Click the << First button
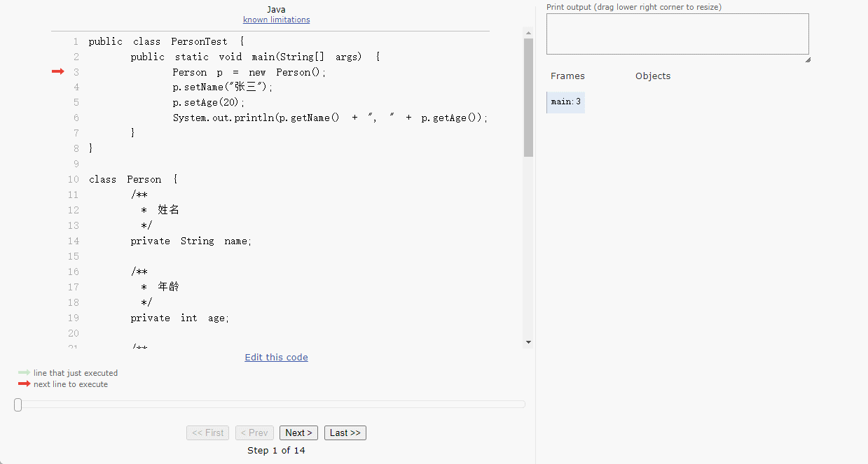Viewport: 868px width, 464px height. (207, 433)
